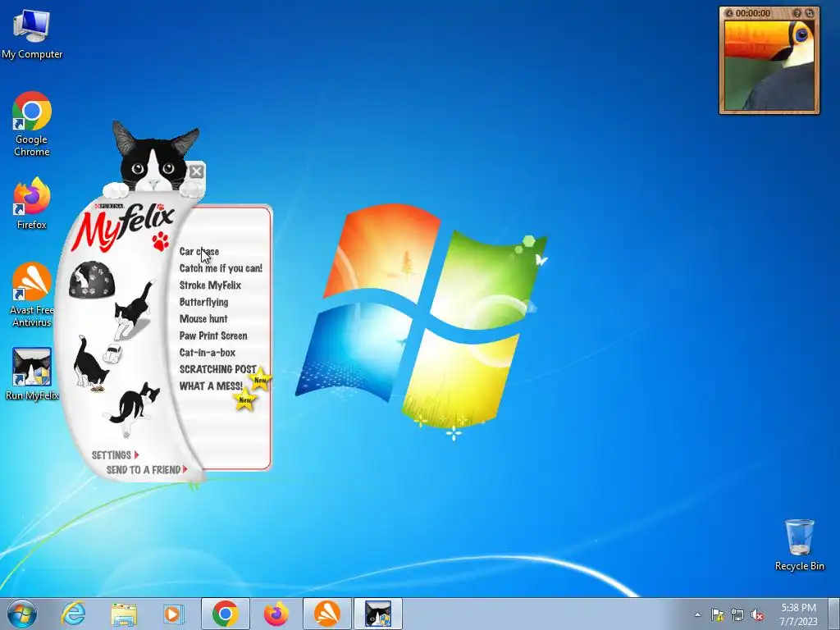Viewport: 840px width, 630px height.
Task: Click the red arrow beside SETTINGS
Action: (137, 454)
